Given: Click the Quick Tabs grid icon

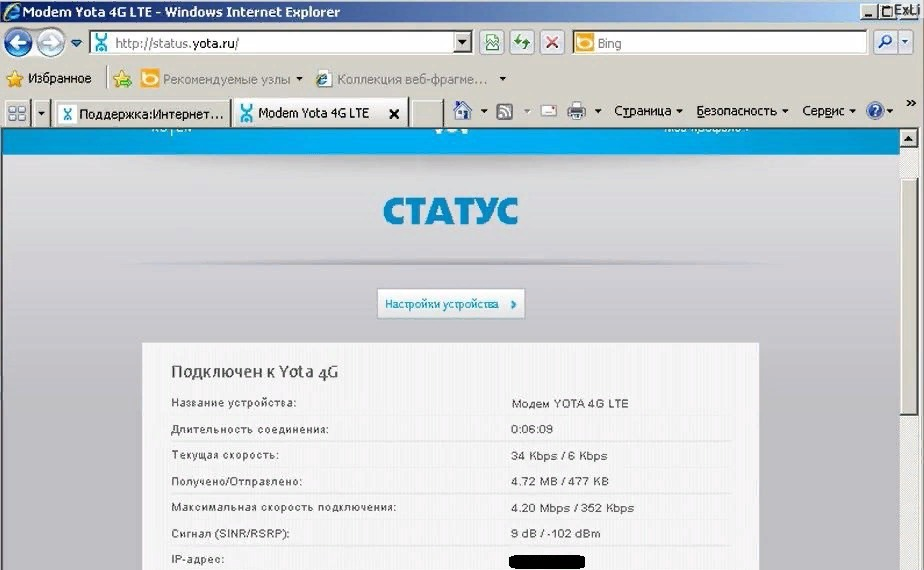Looking at the screenshot, I should coord(17,113).
